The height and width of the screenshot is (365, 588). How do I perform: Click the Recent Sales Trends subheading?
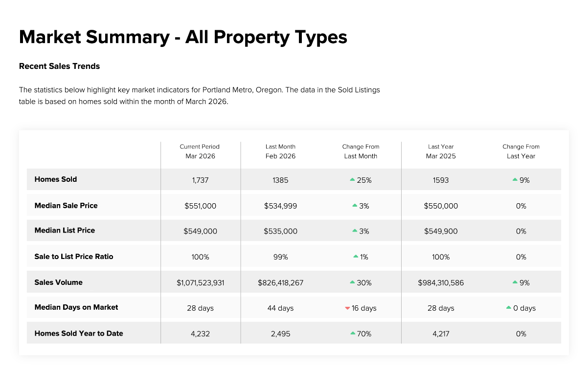click(x=59, y=66)
